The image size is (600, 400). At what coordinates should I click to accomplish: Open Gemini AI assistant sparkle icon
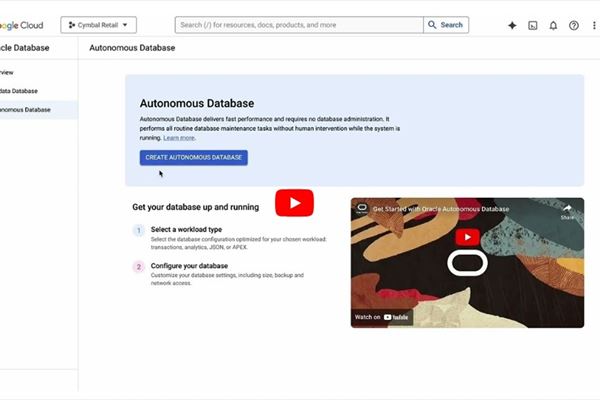(512, 25)
